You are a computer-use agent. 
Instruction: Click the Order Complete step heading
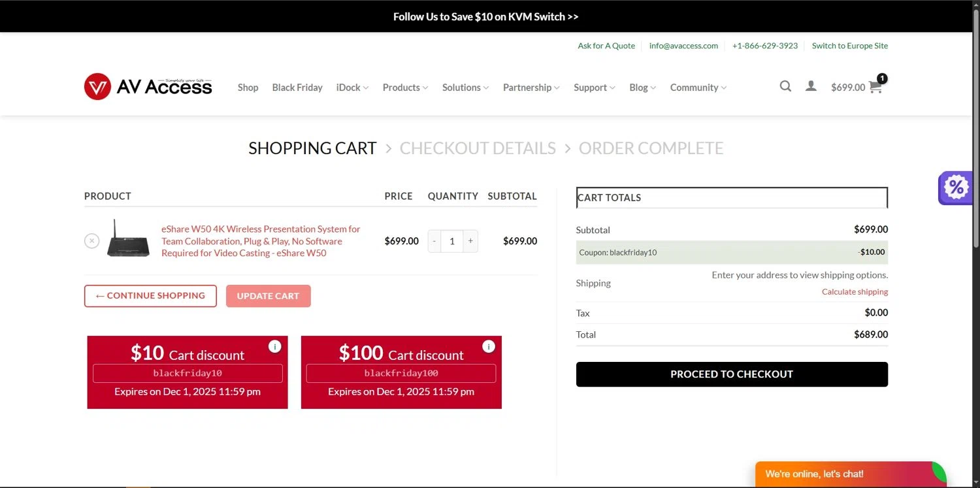click(651, 148)
